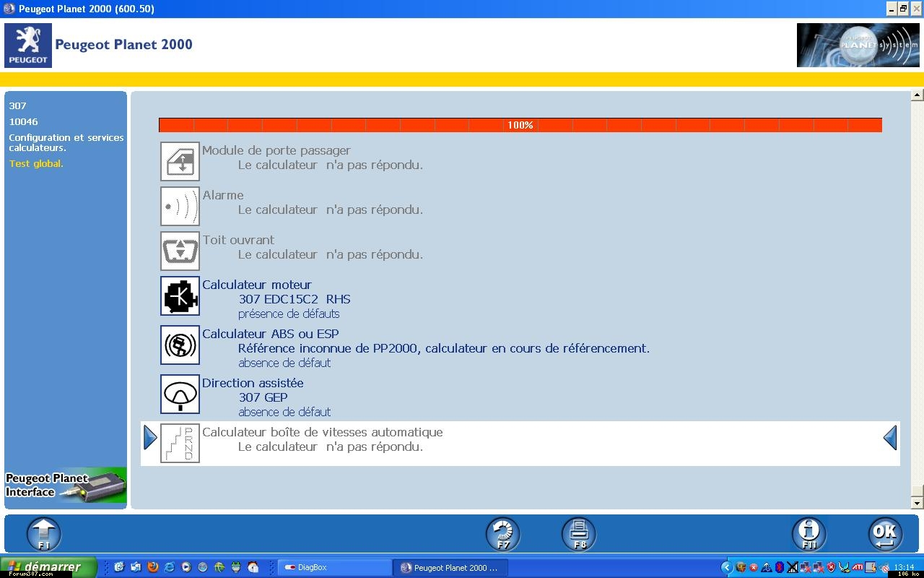Click the title bar application icon

pos(9,9)
